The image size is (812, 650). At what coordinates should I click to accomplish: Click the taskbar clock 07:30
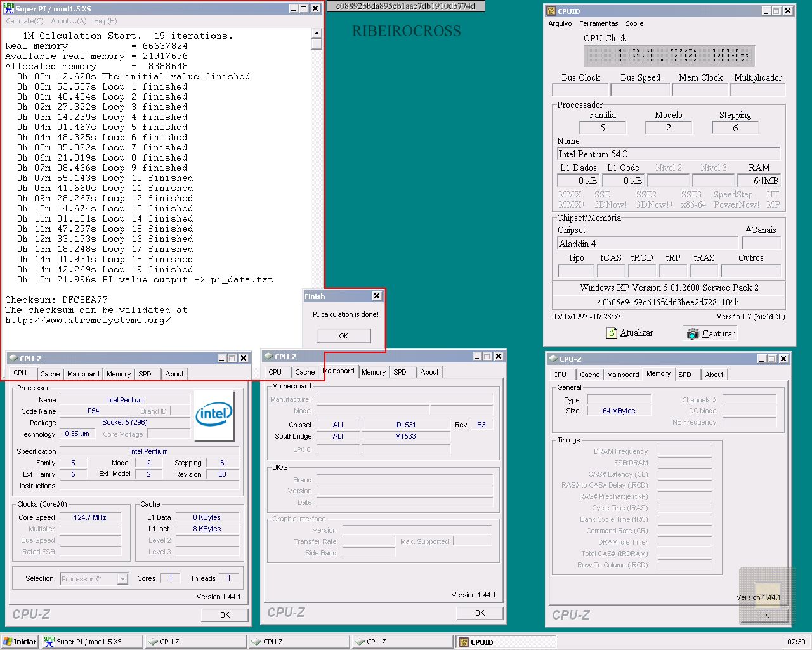(x=796, y=642)
